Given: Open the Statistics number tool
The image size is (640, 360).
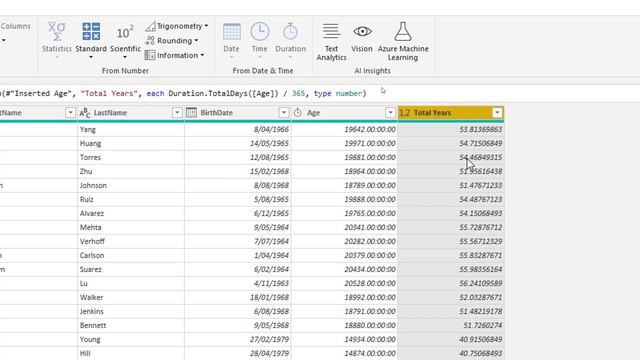Looking at the screenshot, I should pos(57,40).
